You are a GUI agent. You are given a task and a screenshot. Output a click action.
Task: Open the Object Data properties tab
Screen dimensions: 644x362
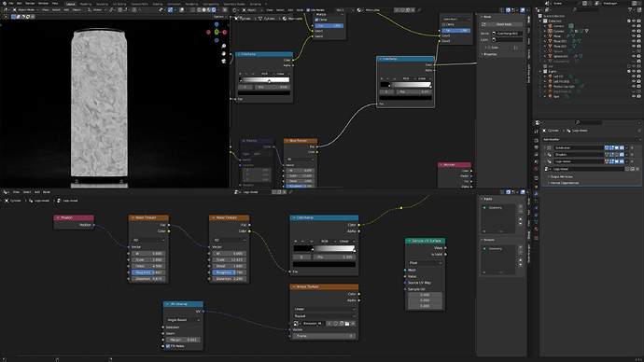[x=537, y=222]
